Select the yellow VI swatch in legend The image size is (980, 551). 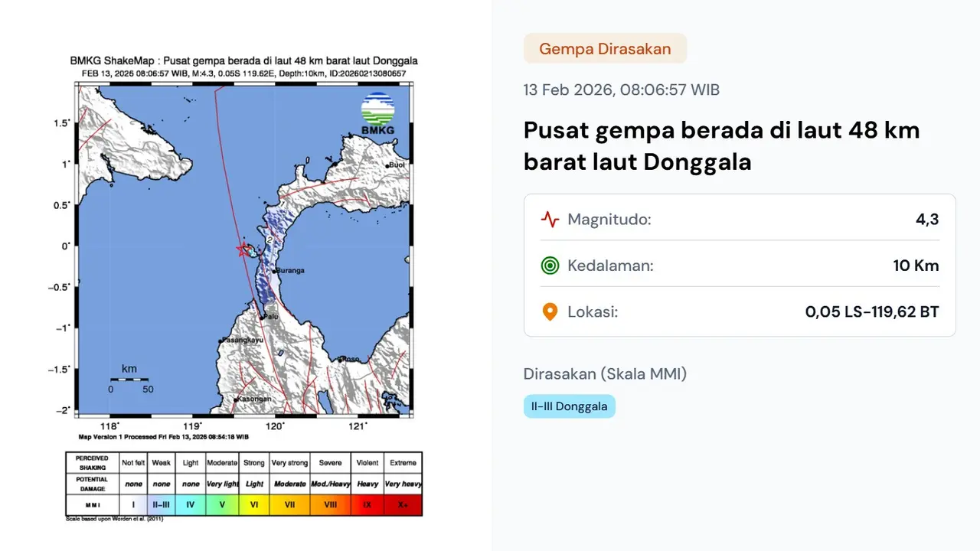[254, 505]
